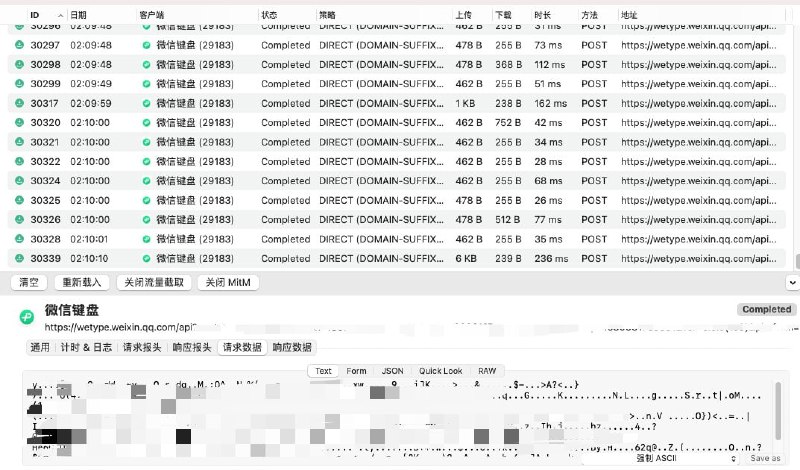The image size is (800, 470).
Task: Select the JSON view mode
Action: [x=392, y=371]
